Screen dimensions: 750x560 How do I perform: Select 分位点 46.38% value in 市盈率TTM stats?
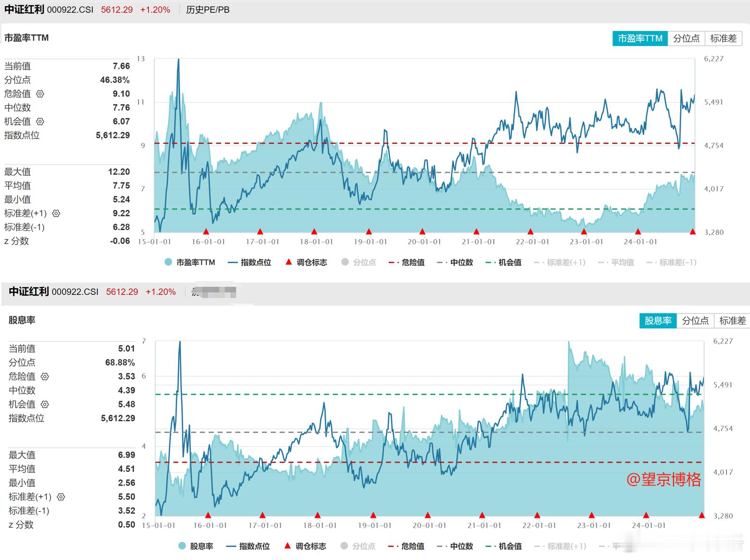tap(115, 80)
